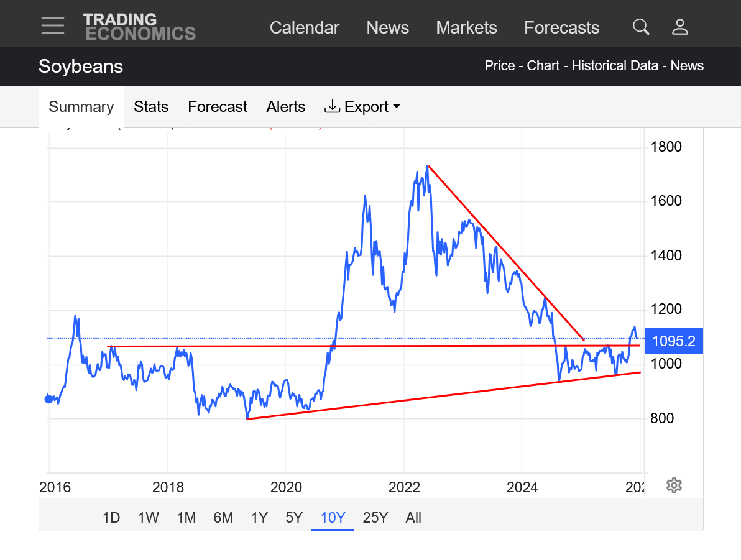Select the 1Y time range
This screenshot has height=560, width=741.
coord(259,518)
